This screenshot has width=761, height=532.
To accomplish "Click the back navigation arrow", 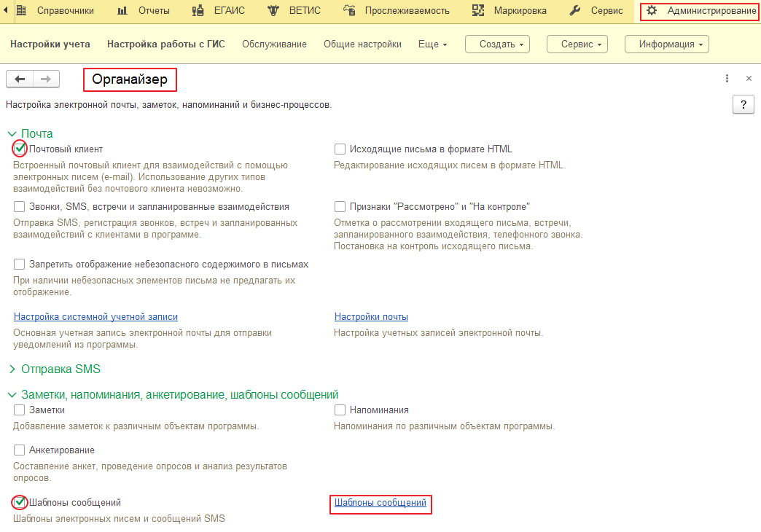I will coord(20,79).
